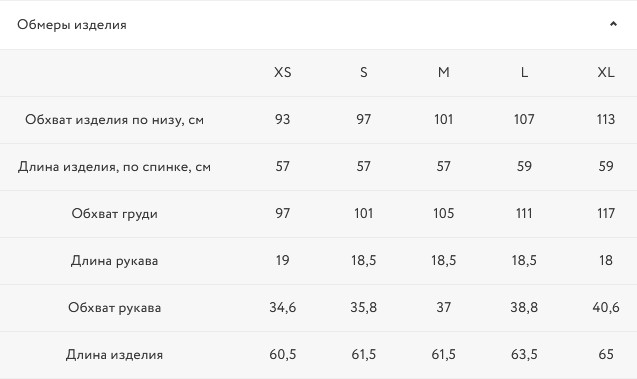The height and width of the screenshot is (379, 637).
Task: Click the 40,6 sleeve girth value for XL
Action: (606, 308)
